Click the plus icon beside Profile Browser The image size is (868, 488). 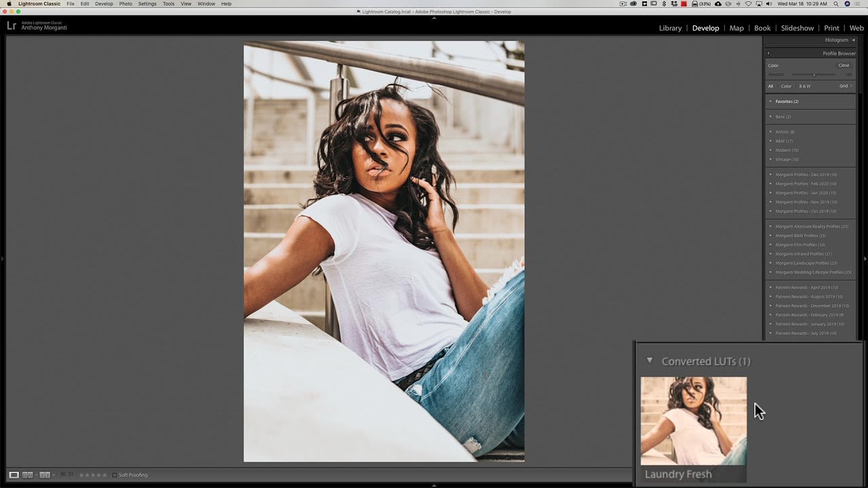tap(768, 53)
